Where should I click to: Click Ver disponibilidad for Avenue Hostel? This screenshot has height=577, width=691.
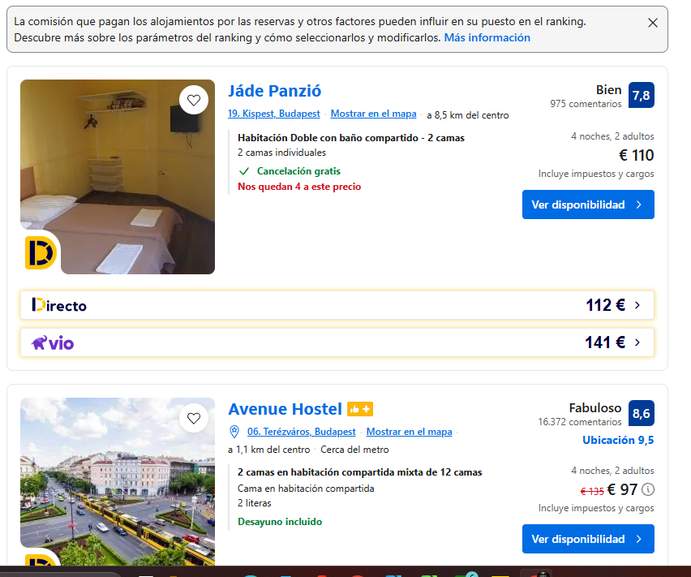click(588, 539)
